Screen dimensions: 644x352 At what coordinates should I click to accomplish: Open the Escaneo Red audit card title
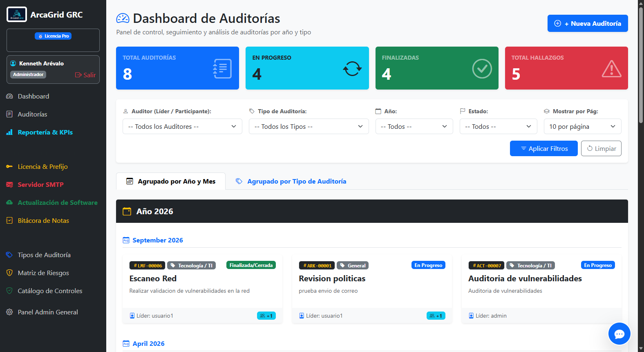click(x=153, y=278)
